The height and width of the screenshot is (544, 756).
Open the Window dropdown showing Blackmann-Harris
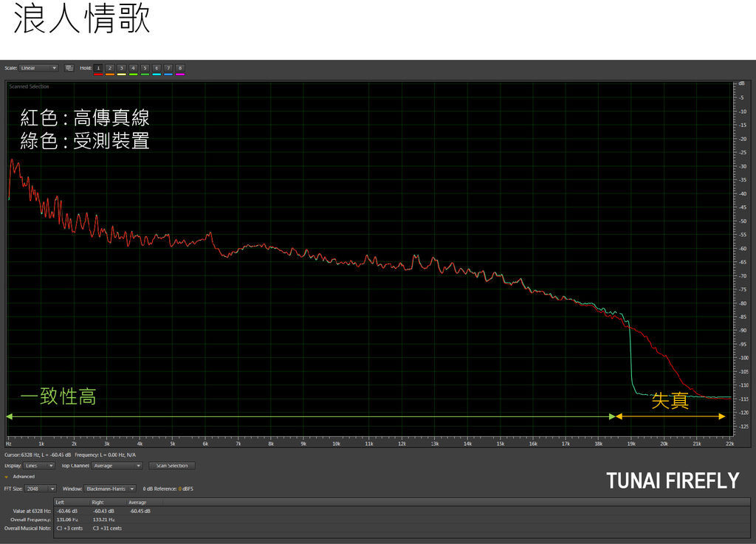pyautogui.click(x=110, y=489)
